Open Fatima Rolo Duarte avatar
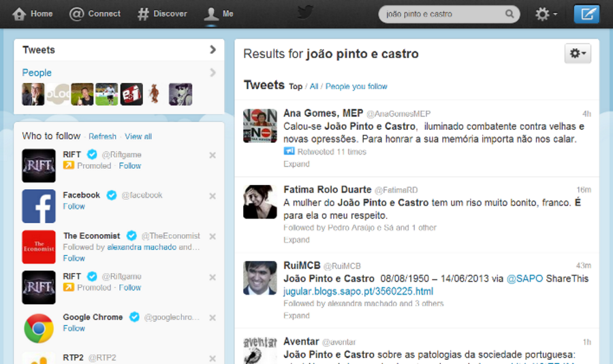The width and height of the screenshot is (613, 364). coord(260,201)
